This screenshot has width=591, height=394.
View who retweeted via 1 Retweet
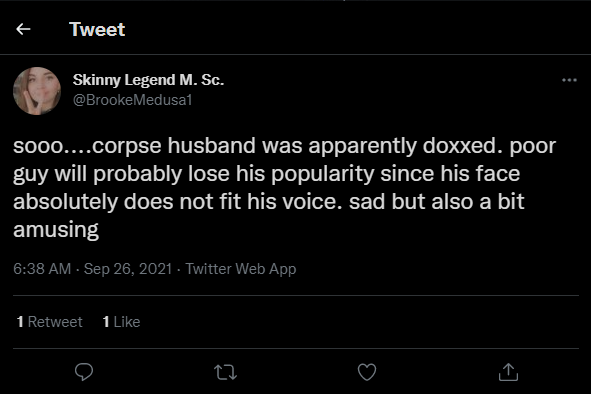[x=49, y=322]
